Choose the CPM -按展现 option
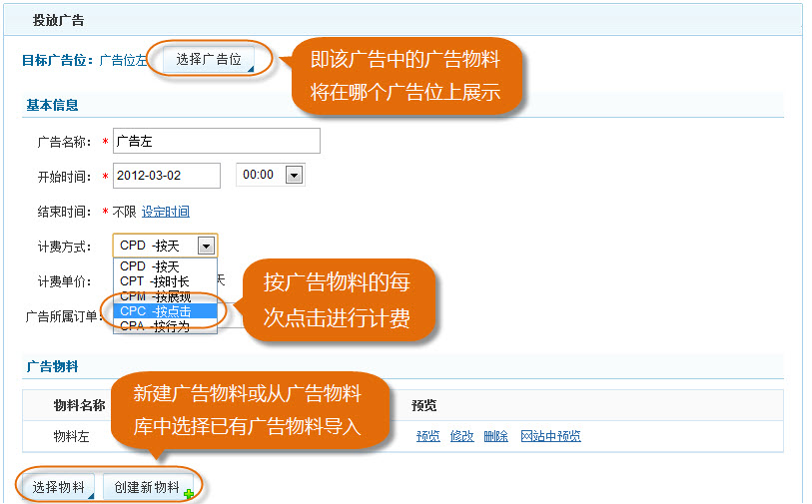 [154, 296]
